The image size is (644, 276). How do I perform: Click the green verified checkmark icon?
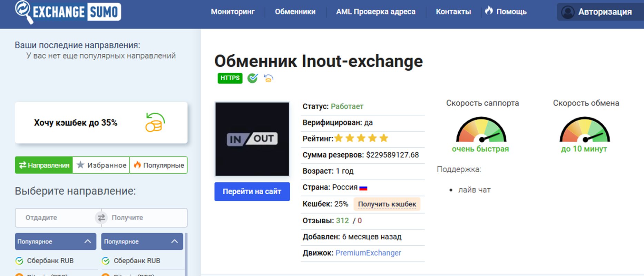(253, 78)
